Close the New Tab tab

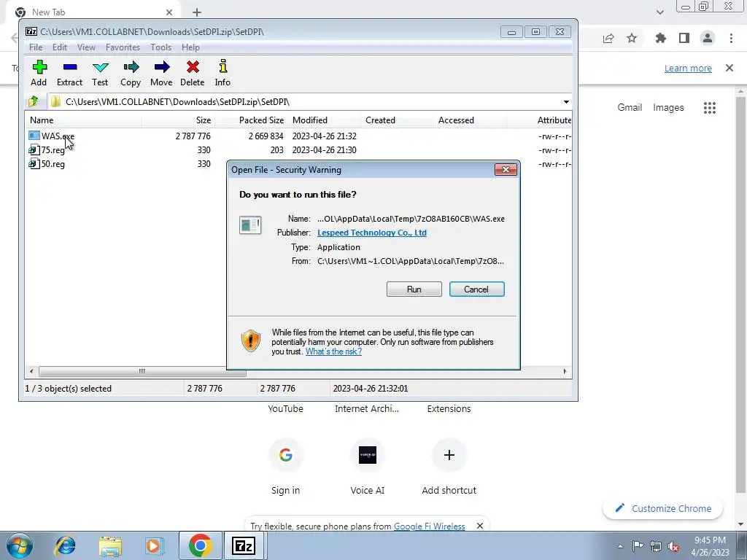pos(169,12)
